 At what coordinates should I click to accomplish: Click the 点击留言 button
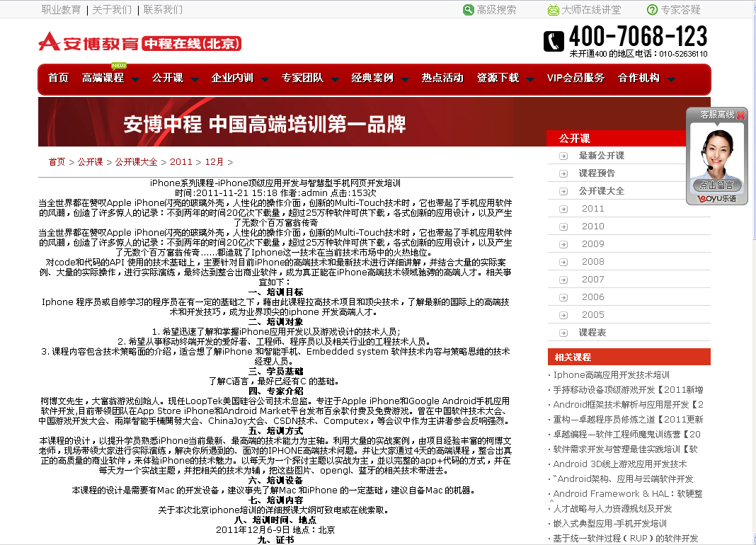tap(716, 185)
